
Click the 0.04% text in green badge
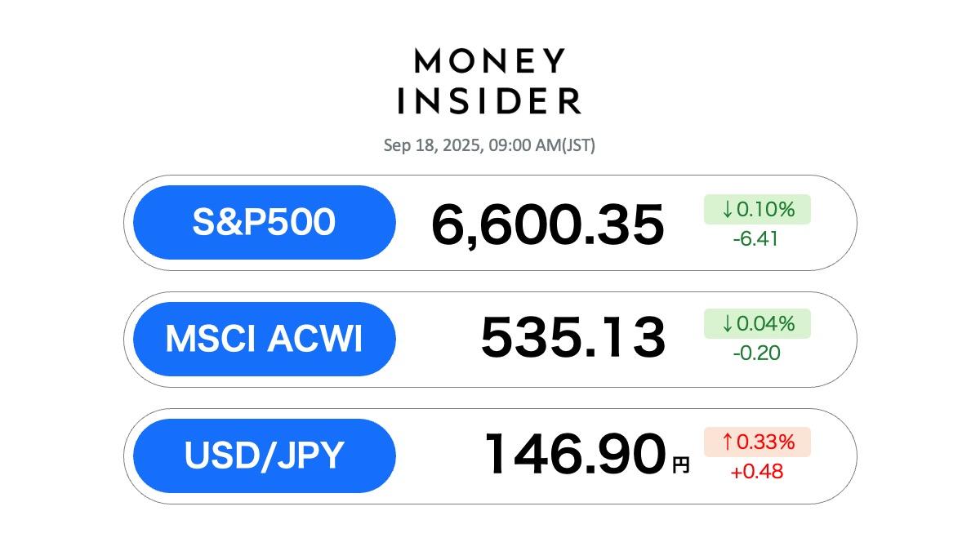765,324
